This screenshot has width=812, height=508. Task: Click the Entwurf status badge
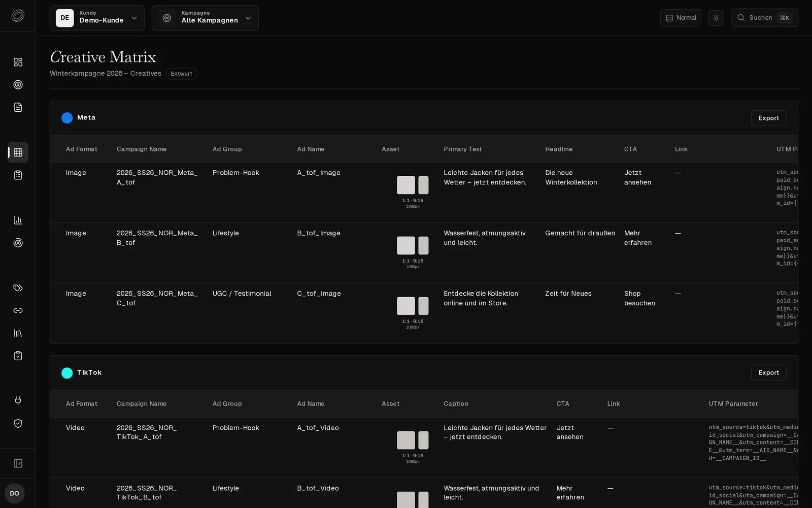[x=181, y=74]
